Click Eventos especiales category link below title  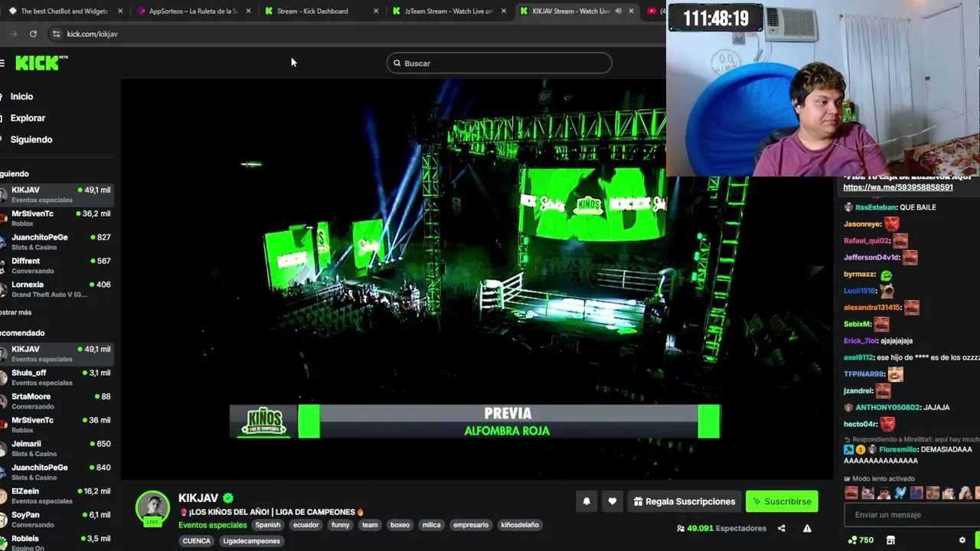[213, 525]
